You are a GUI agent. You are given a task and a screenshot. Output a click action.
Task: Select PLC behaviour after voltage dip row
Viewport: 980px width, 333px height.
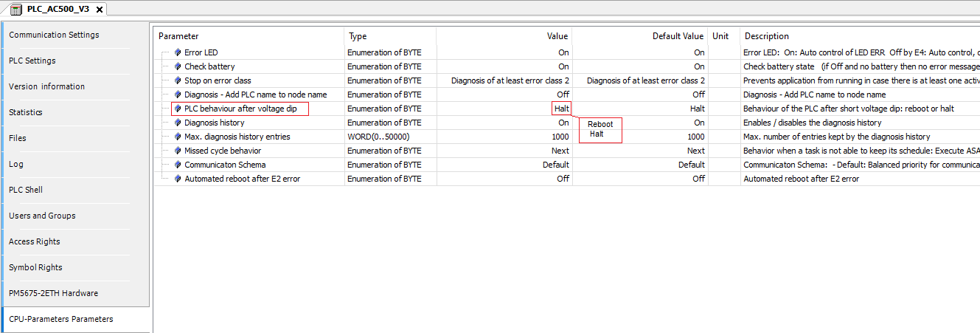click(x=240, y=109)
